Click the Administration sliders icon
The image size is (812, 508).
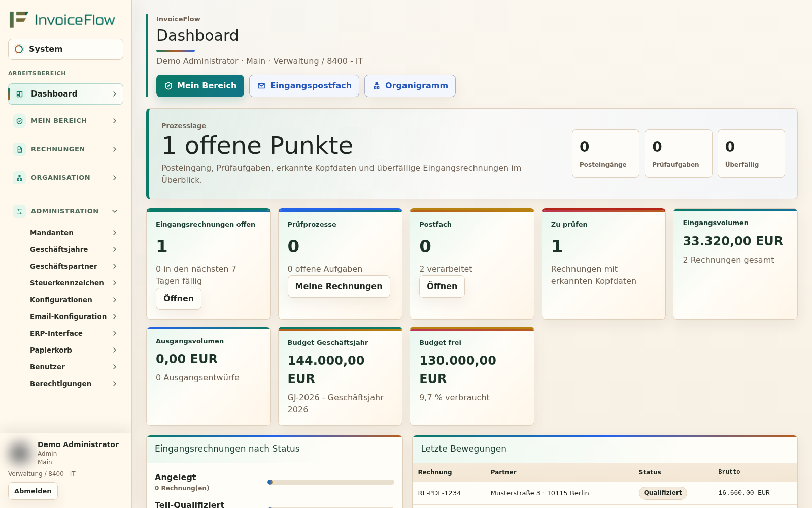tap(19, 211)
